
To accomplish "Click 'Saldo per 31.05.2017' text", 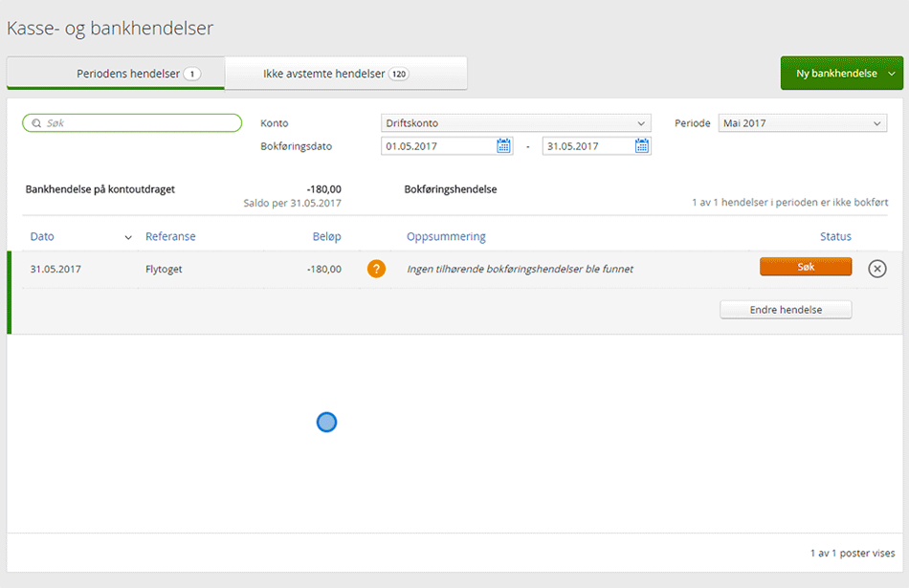I will pos(292,203).
